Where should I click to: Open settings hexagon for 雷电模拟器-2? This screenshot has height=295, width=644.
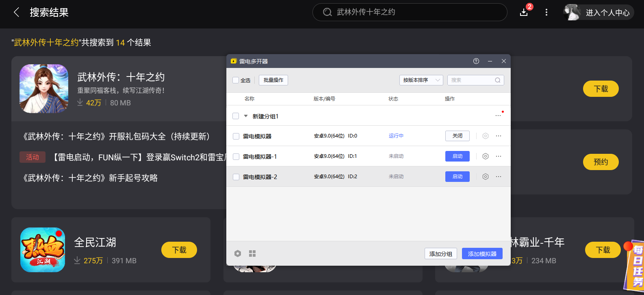[x=485, y=177]
